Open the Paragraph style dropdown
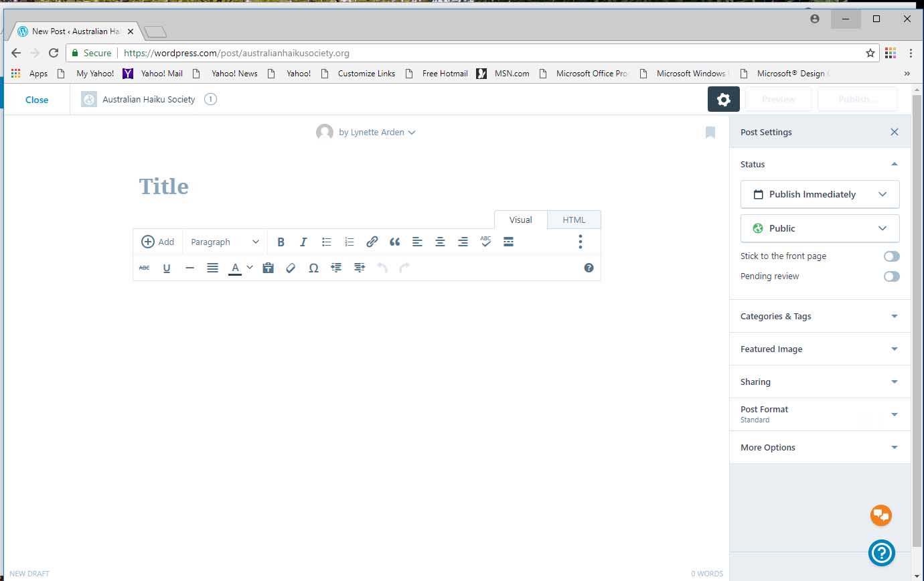The image size is (924, 581). click(224, 242)
